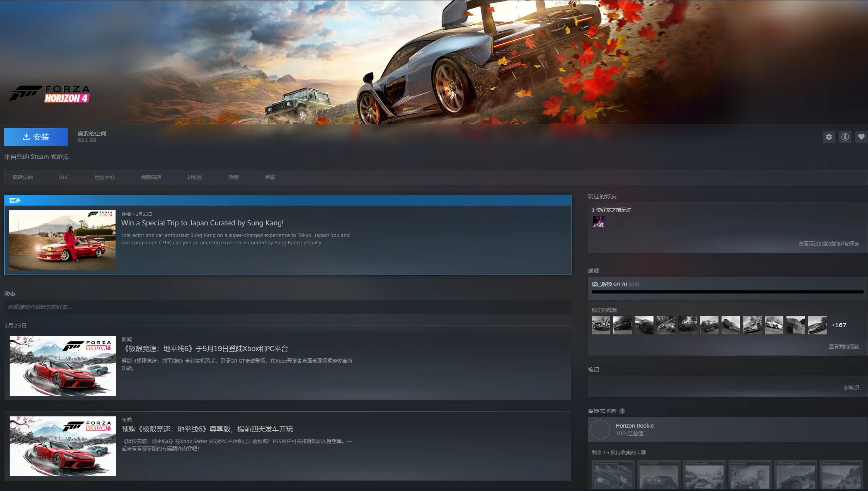Go to 社区中心 tab
The width and height of the screenshot is (868, 491).
click(x=104, y=177)
